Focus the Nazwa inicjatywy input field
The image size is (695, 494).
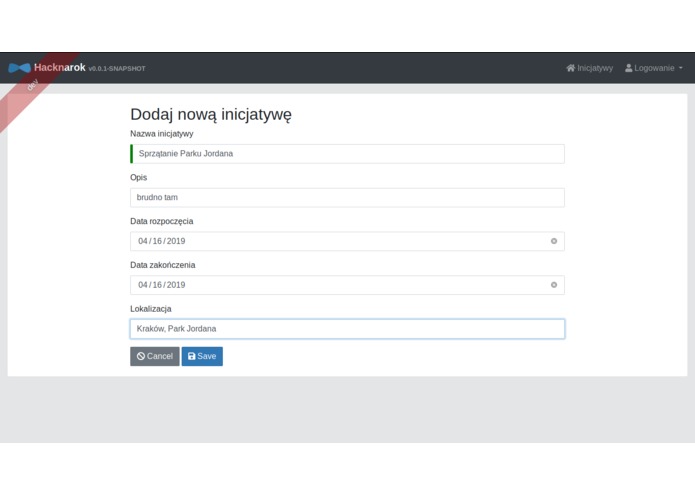[x=347, y=154]
